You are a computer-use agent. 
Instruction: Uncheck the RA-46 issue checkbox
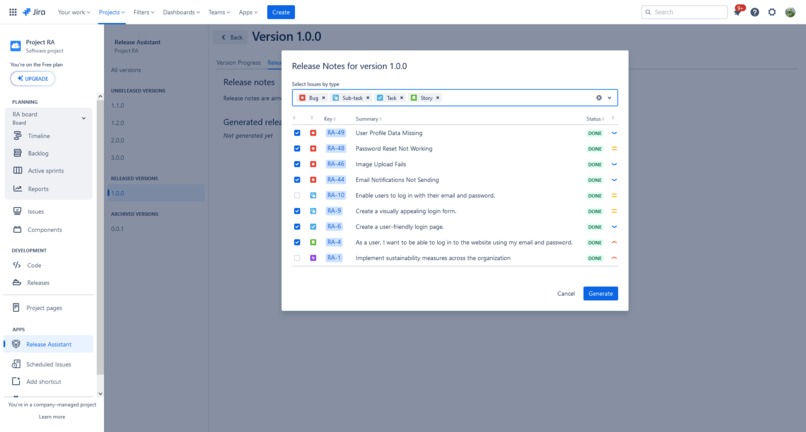[x=297, y=164]
